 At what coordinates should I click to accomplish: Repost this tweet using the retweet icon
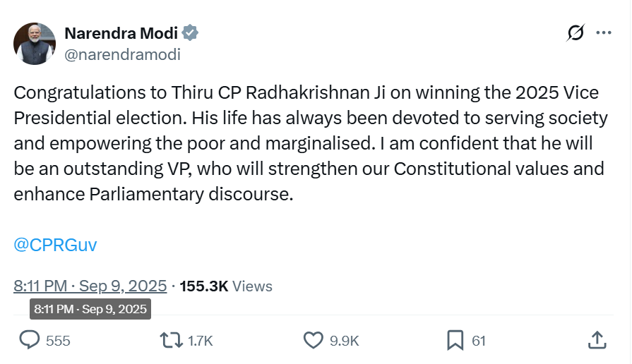coord(169,341)
